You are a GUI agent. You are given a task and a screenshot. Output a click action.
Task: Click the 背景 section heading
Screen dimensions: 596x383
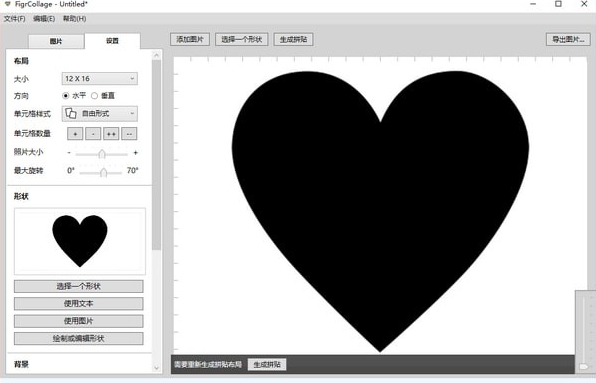[21, 364]
